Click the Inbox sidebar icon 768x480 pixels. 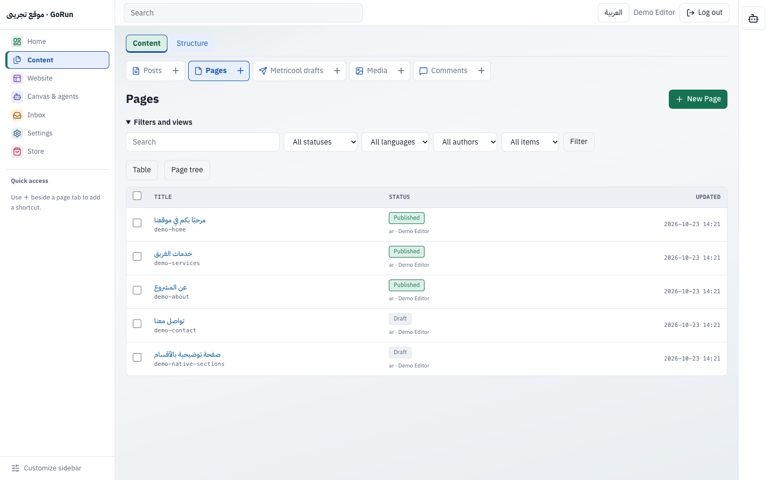pyautogui.click(x=17, y=115)
